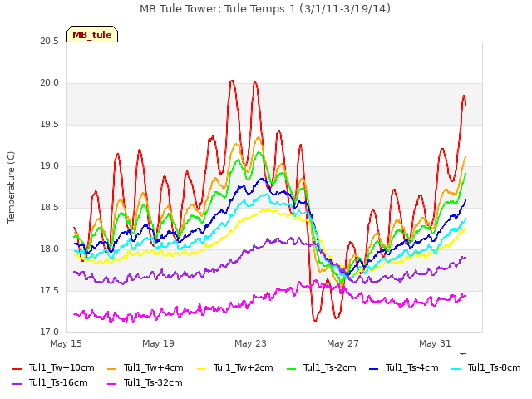The height and width of the screenshot is (399, 532).
Task: Click the red Tul1_Tw+10cm legend swatch
Action: coord(17,369)
